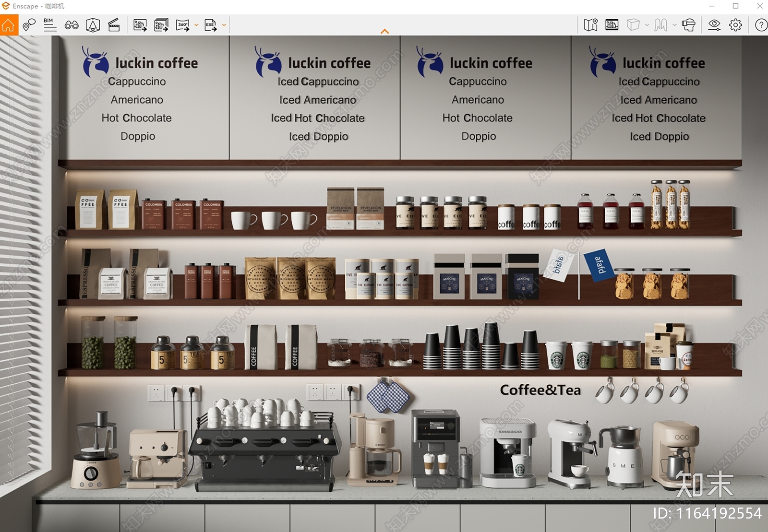Screen dimensions: 768x532
Task: Export a 360° panorama
Action: coord(183,25)
